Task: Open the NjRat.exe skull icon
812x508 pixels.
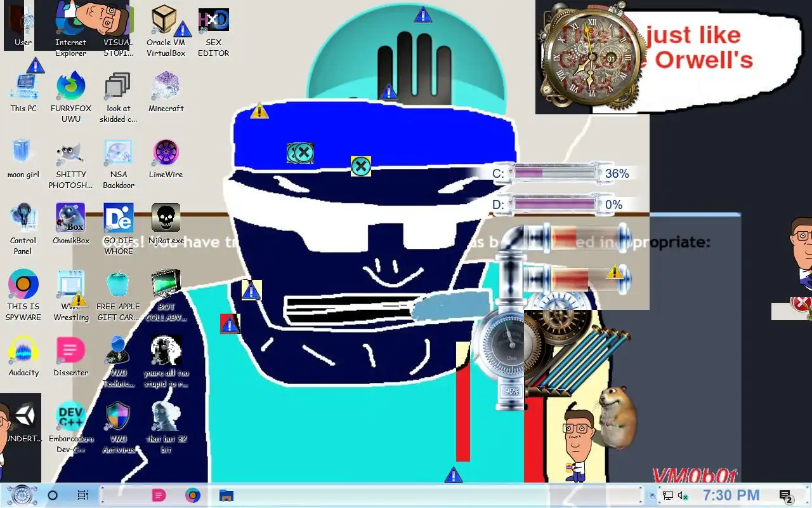Action: click(x=166, y=225)
